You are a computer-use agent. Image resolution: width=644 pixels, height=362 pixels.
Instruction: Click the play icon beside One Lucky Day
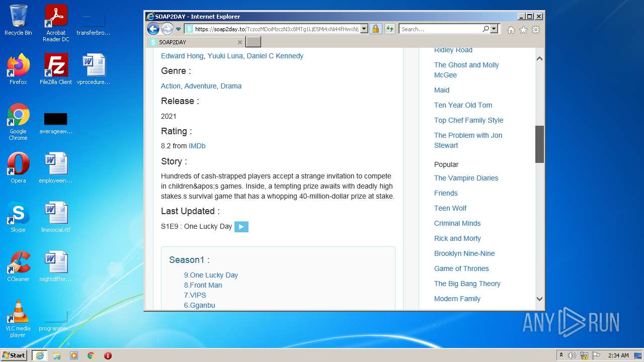click(242, 227)
